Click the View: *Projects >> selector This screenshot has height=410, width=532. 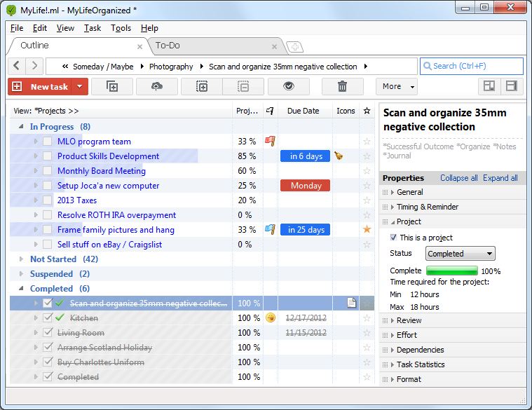click(x=46, y=111)
